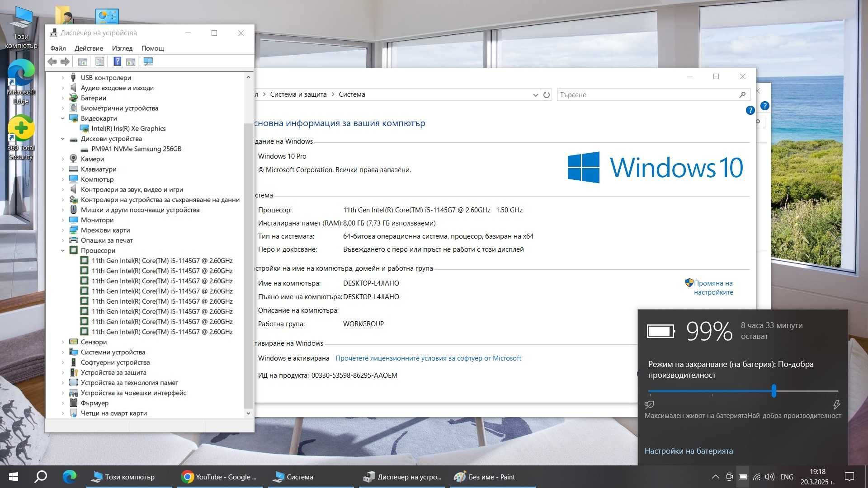
Task: Open the Изглед menu
Action: click(122, 48)
